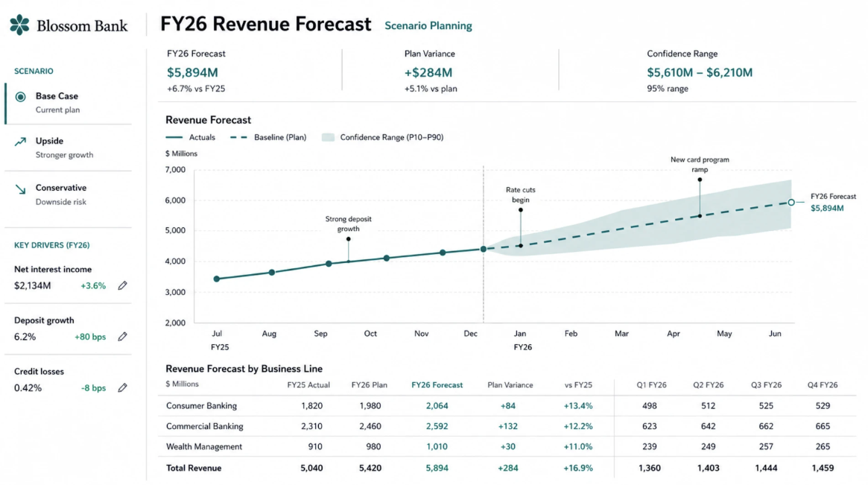
Task: Click the 6.2% deposit growth value
Action: tap(25, 337)
